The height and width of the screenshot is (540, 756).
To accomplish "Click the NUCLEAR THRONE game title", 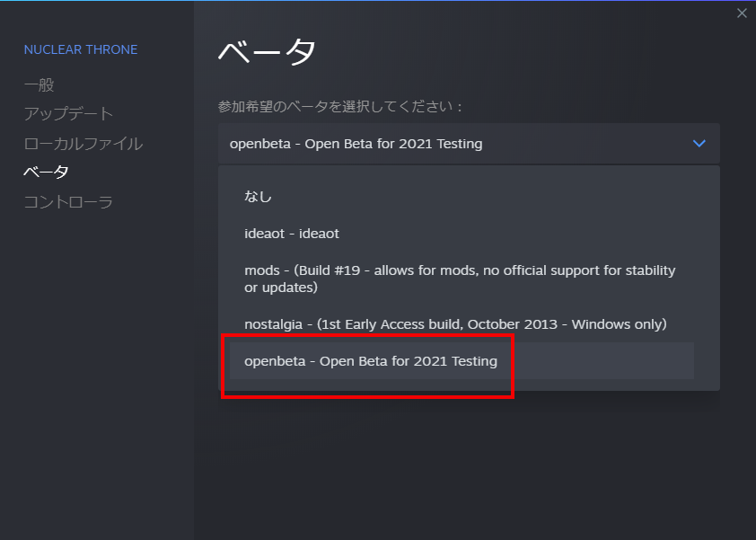I will (x=81, y=49).
